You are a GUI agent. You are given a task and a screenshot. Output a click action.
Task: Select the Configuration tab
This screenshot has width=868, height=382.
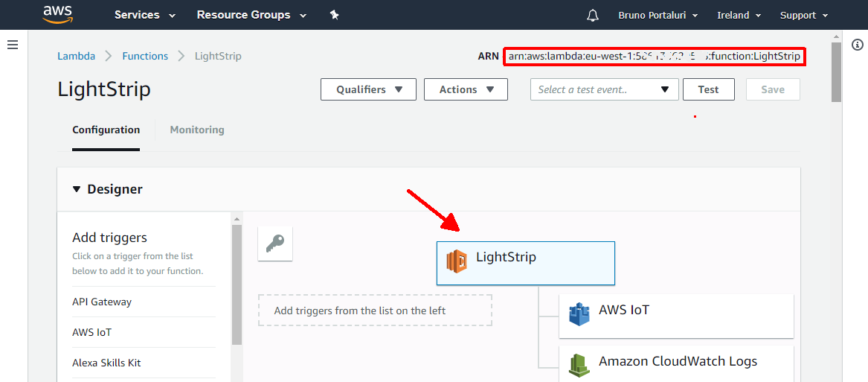pyautogui.click(x=106, y=130)
